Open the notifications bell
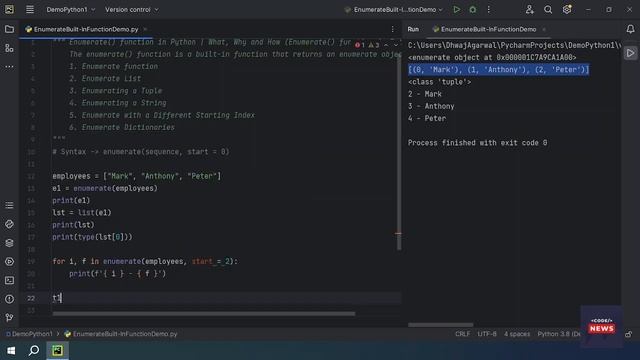This screenshot has width=640, height=360. coord(630,29)
